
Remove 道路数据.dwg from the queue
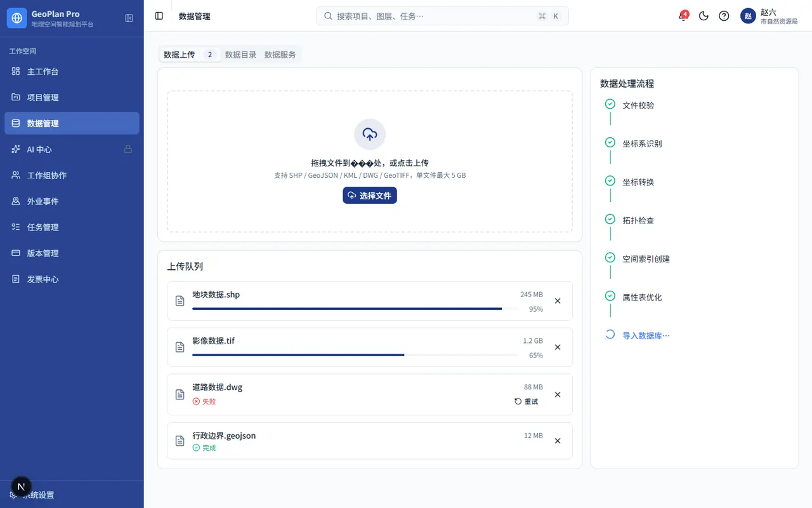tap(558, 394)
